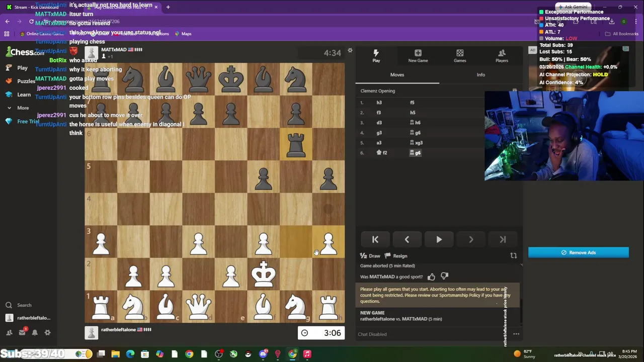
Task: Open a new browser tab with plus
Action: tap(168, 7)
